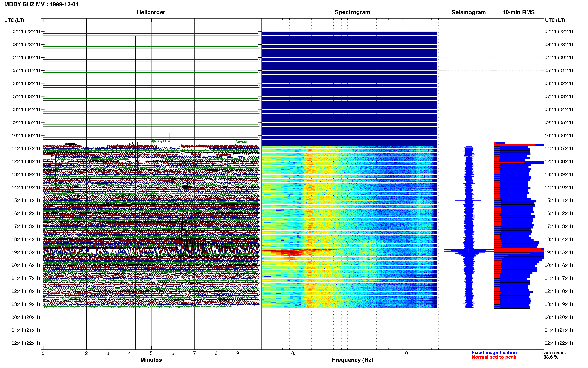
Task: Click left time label 00:41 (20:41)
Action: pos(26,317)
